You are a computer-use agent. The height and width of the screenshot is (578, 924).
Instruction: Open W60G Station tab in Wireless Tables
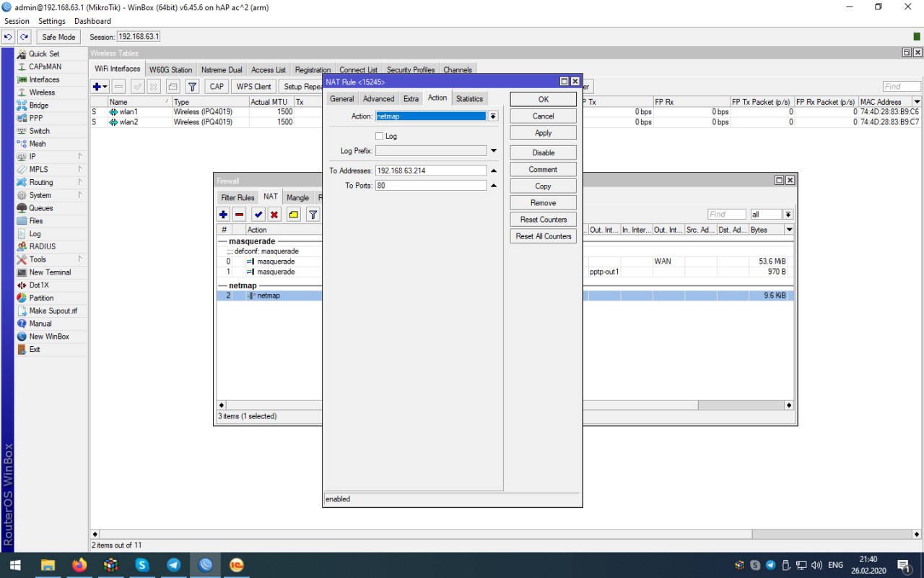point(170,70)
